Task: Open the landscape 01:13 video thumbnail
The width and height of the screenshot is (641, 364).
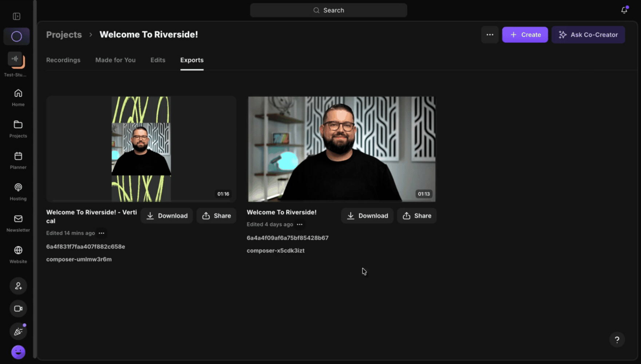Action: (x=341, y=149)
